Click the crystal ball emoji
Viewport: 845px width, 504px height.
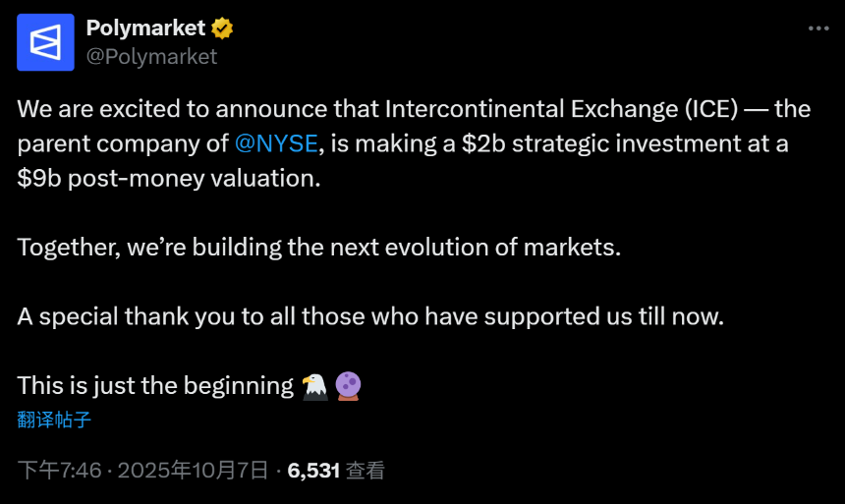348,385
